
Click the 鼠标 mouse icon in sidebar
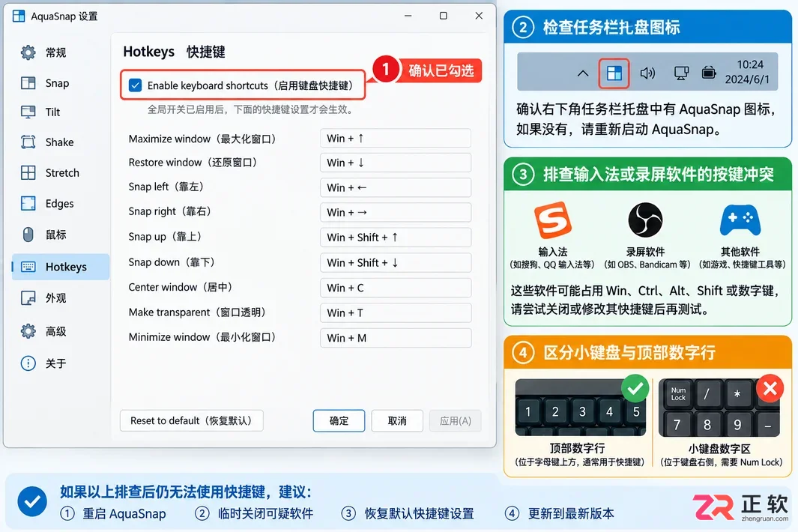click(28, 235)
